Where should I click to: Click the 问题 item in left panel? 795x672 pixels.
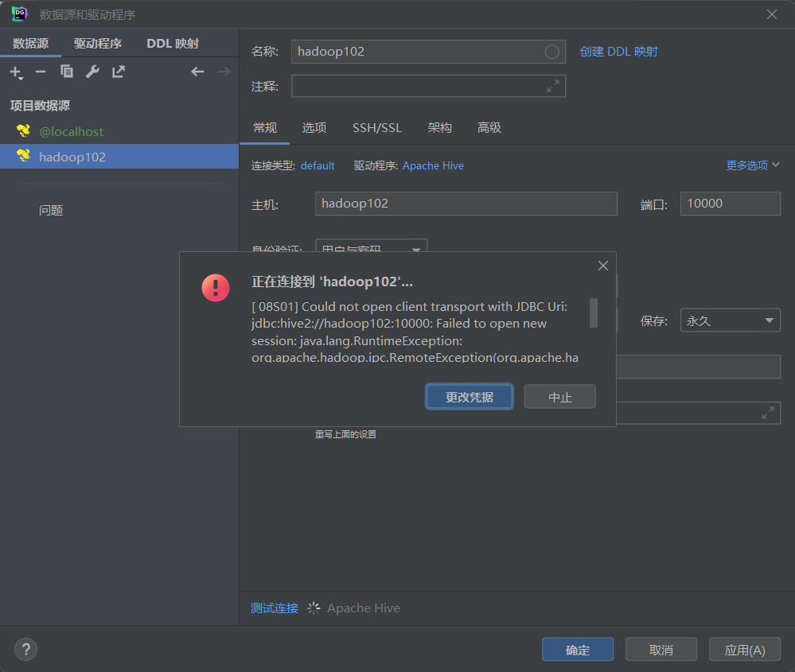51,210
